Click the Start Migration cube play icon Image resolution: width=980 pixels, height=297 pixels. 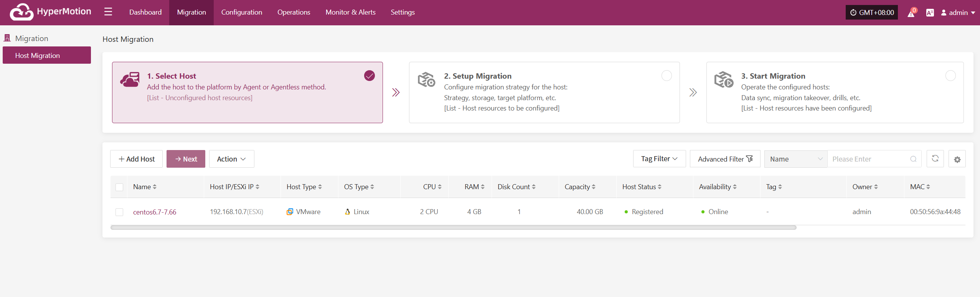click(724, 79)
